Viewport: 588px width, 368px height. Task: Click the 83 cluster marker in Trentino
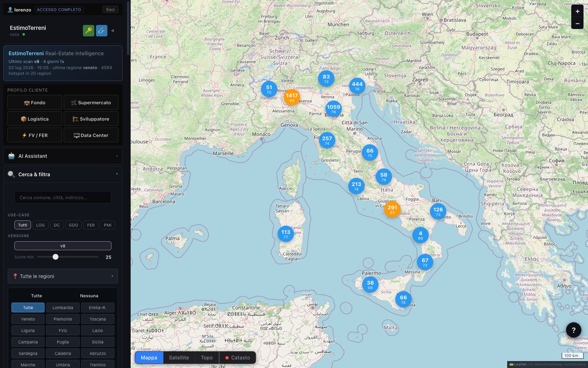tap(326, 79)
